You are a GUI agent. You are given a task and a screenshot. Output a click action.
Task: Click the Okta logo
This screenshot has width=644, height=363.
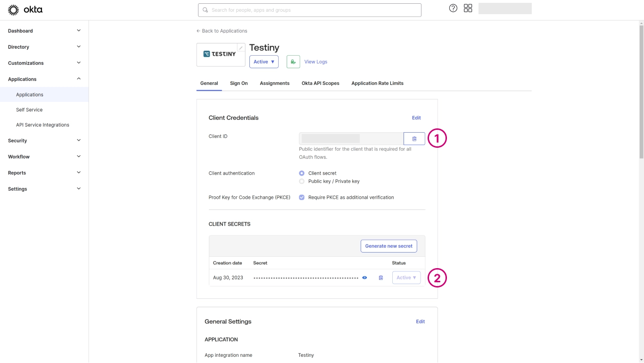point(25,10)
